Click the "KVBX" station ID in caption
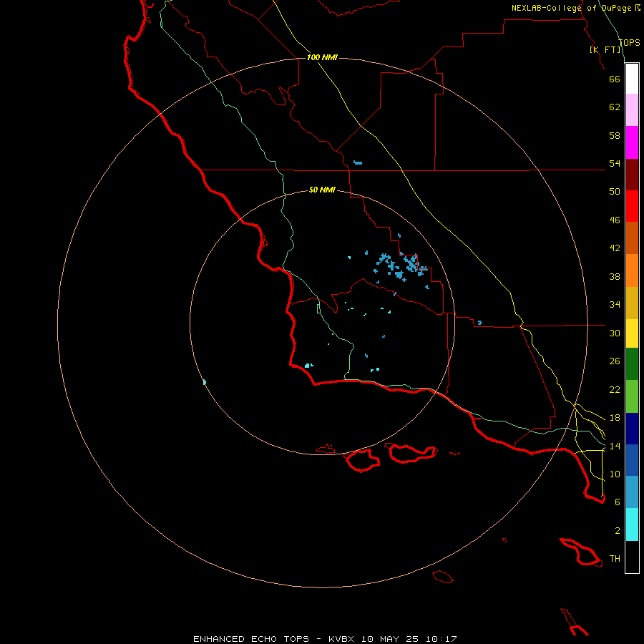644x644 pixels. [343, 639]
